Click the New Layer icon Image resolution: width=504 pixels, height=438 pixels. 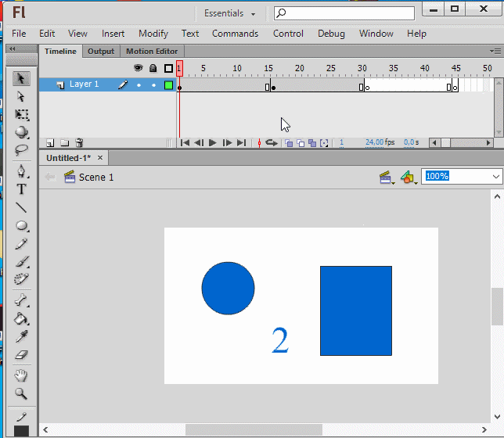tap(50, 143)
